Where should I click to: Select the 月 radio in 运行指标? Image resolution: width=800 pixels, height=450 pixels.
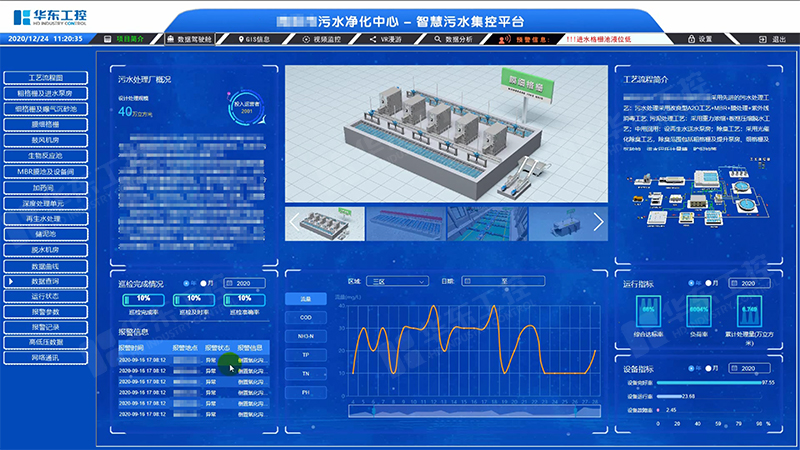(x=707, y=283)
